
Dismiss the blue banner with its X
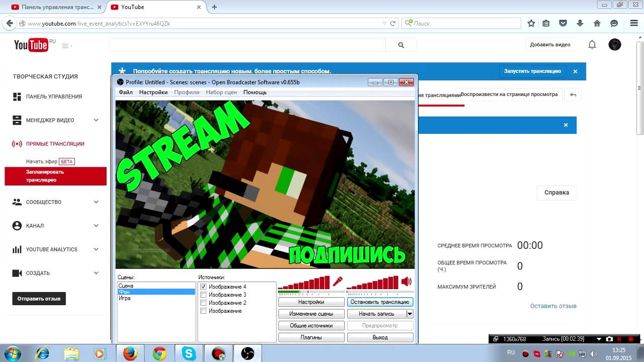click(575, 71)
